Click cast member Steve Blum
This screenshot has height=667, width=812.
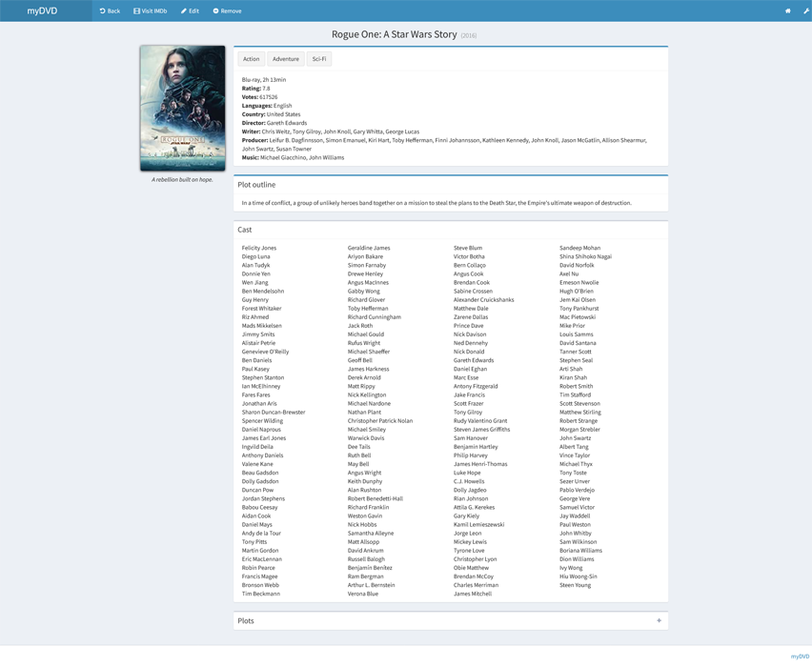tap(468, 248)
